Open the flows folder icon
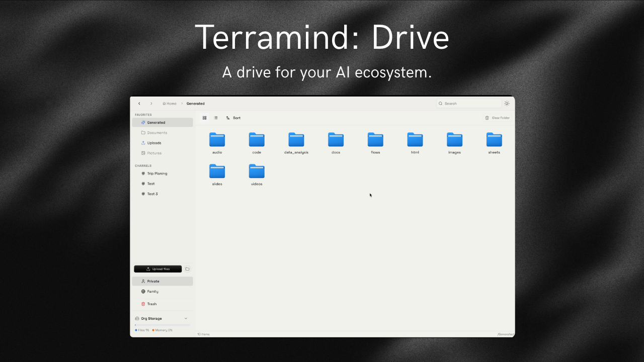Viewport: 644px width, 362px height. (x=375, y=140)
